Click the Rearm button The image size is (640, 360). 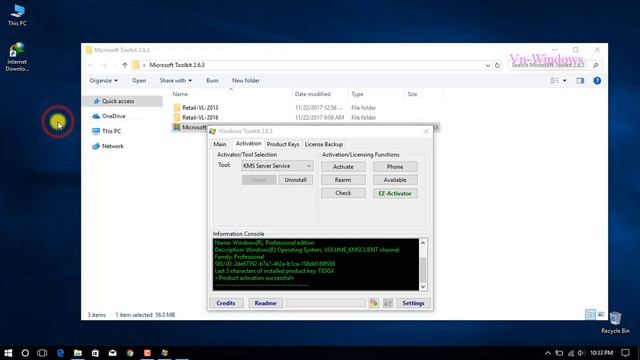click(x=343, y=180)
